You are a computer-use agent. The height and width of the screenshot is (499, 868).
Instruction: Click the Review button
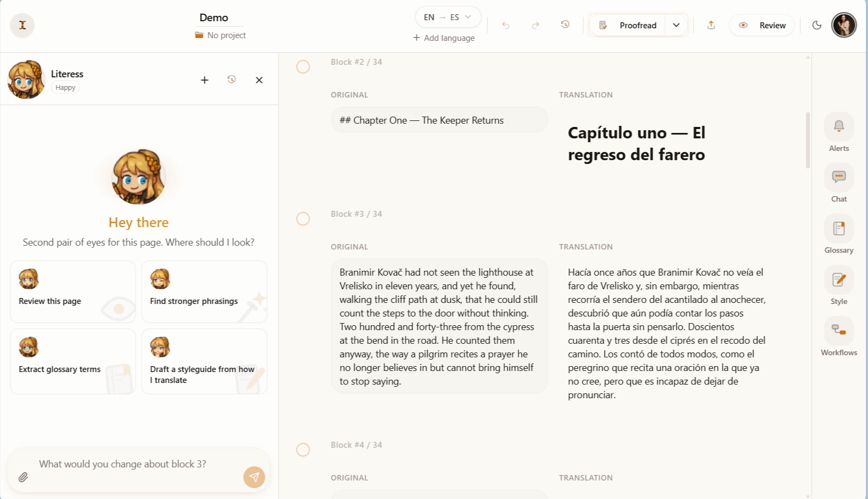tap(762, 25)
